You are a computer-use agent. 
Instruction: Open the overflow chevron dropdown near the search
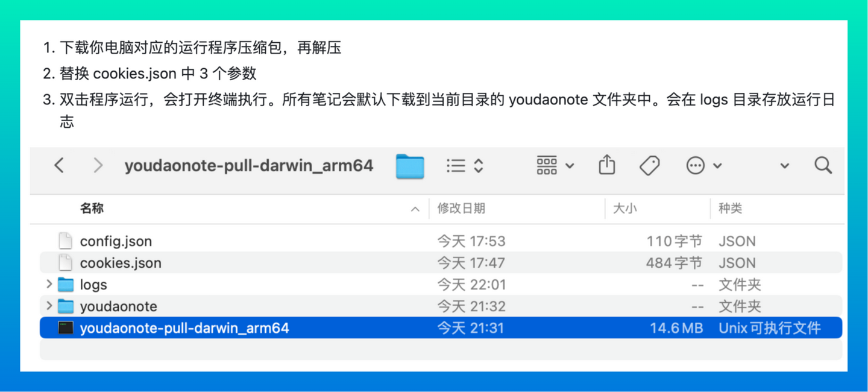click(x=784, y=165)
